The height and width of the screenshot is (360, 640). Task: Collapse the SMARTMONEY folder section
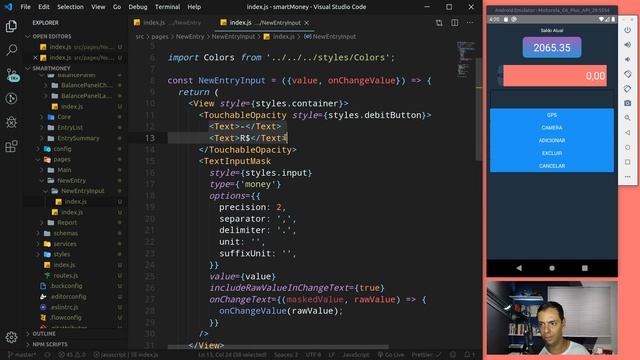click(51, 68)
